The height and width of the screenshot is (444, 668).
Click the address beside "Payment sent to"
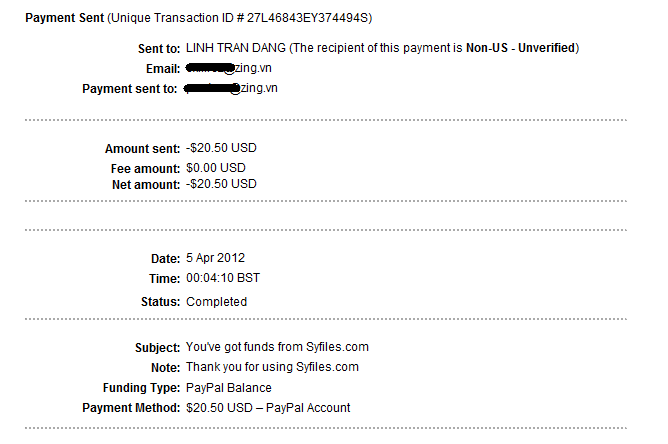(231, 88)
